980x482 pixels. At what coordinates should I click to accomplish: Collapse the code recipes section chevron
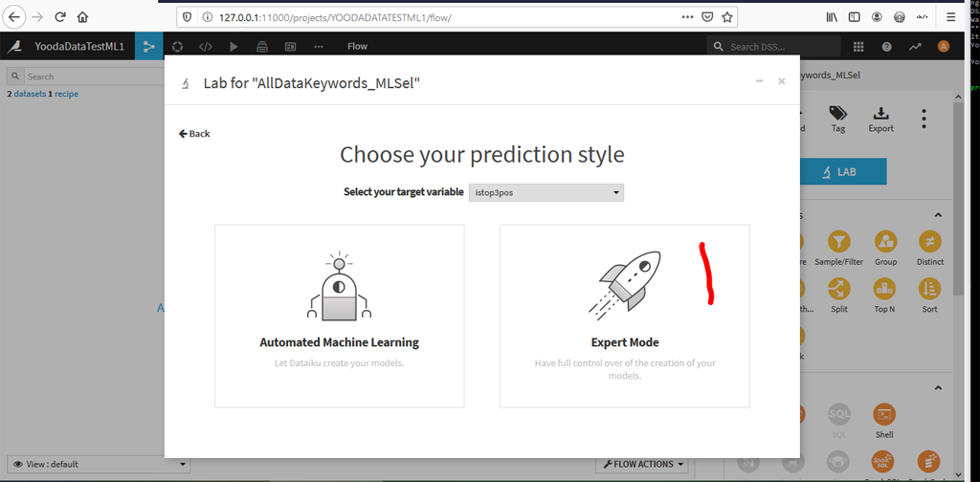pos(938,387)
